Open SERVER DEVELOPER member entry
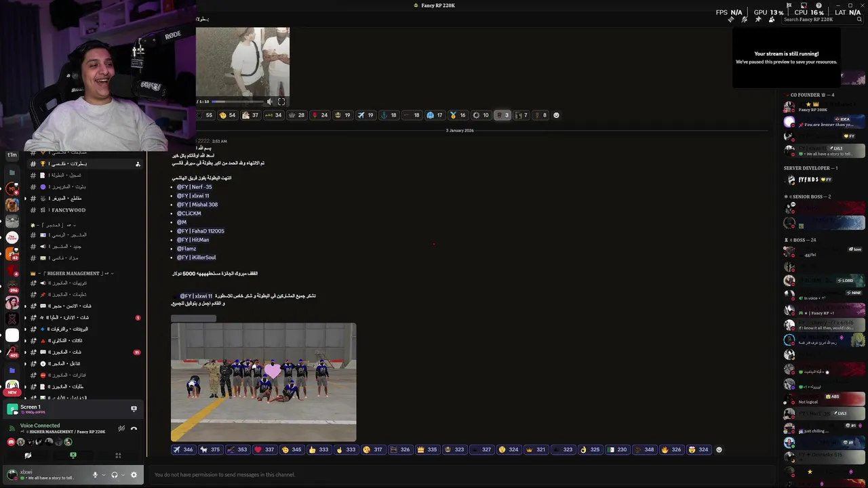This screenshot has width=868, height=488. (824, 180)
